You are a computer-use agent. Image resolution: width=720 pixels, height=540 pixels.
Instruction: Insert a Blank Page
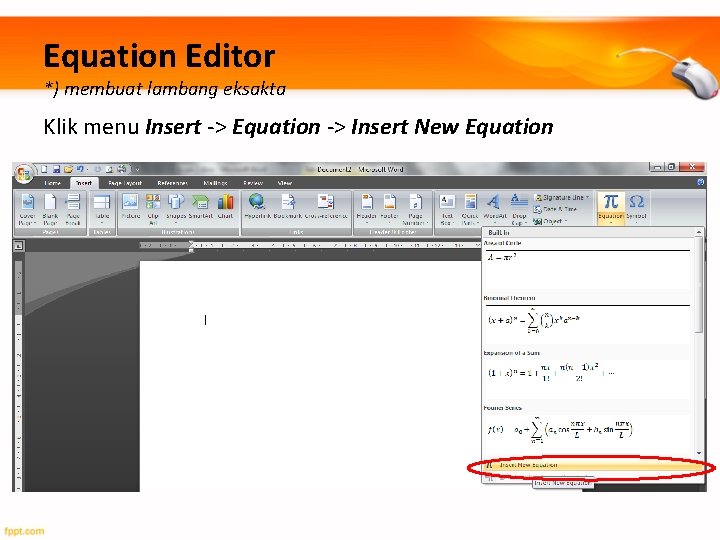coord(50,209)
